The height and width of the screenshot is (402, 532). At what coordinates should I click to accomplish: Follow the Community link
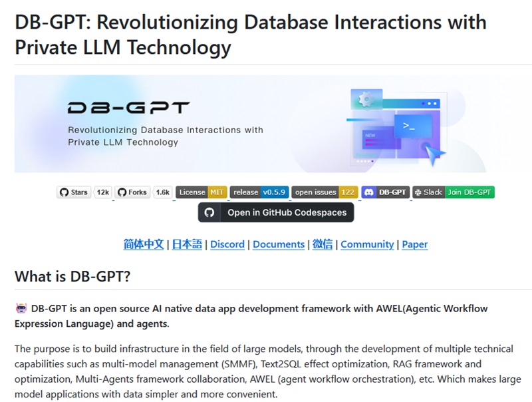tap(367, 244)
